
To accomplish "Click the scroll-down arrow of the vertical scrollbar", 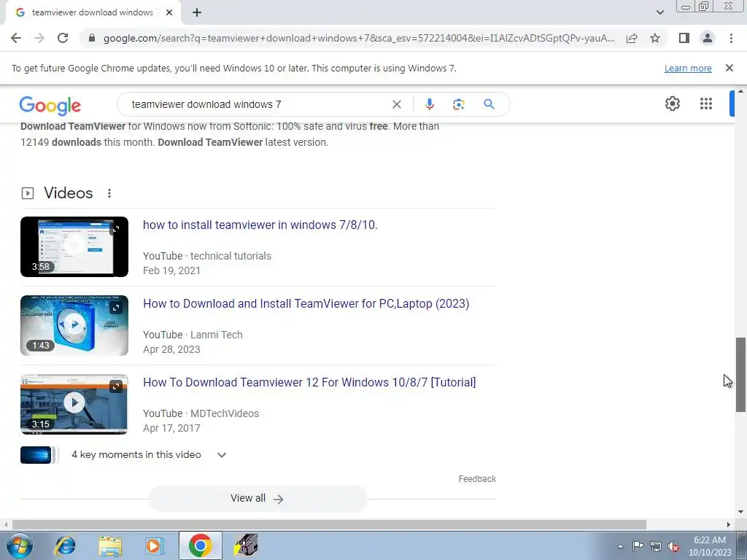I will [740, 512].
